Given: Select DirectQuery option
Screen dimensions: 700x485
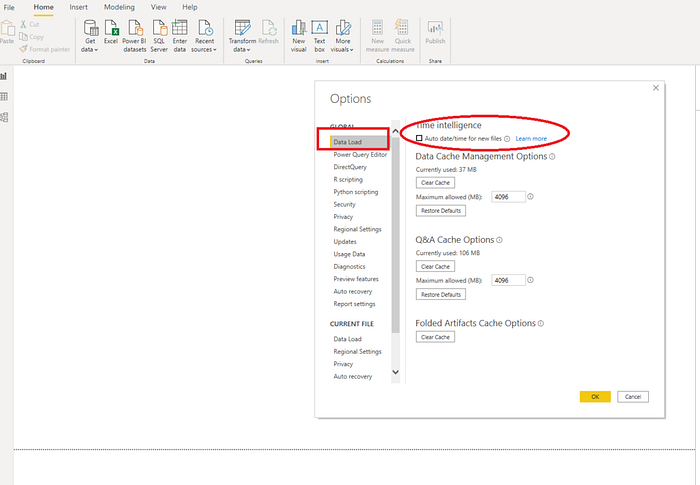Looking at the screenshot, I should pyautogui.click(x=350, y=167).
